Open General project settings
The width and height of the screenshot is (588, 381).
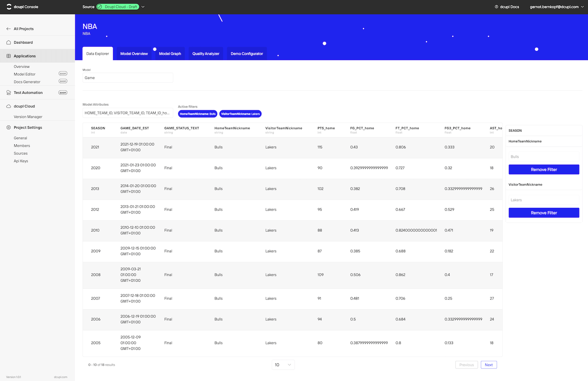(x=20, y=138)
